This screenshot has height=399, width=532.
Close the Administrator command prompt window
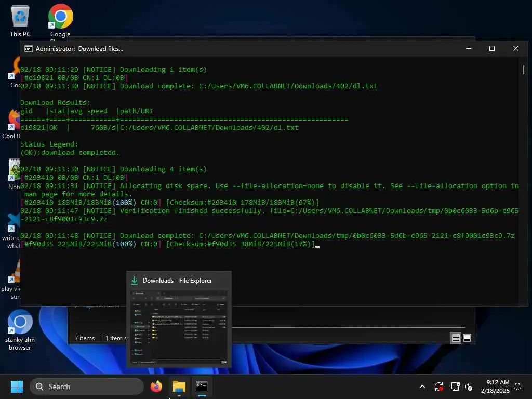click(x=516, y=48)
